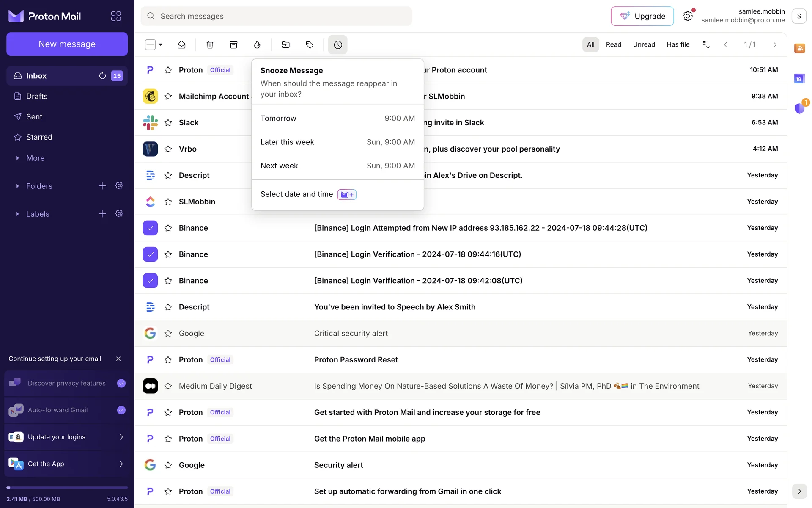Uncheck the first selected Binance email
This screenshot has height=508, width=812.
[x=150, y=228]
